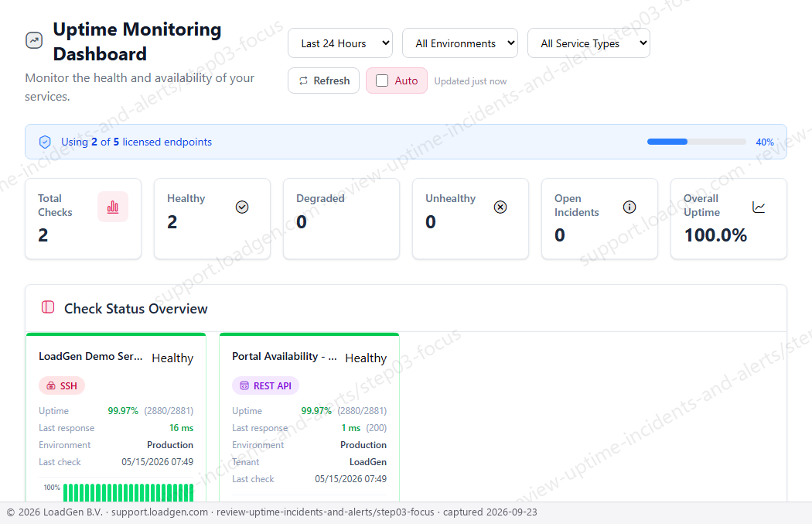Click the "Using 2 of 5 licensed endpoints" text
The width and height of the screenshot is (812, 524).
[x=136, y=142]
